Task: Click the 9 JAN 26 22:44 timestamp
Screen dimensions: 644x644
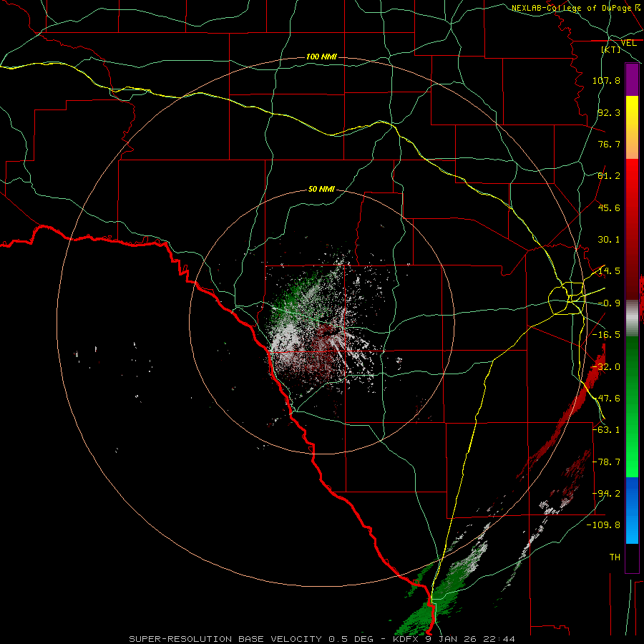Action: click(472, 639)
